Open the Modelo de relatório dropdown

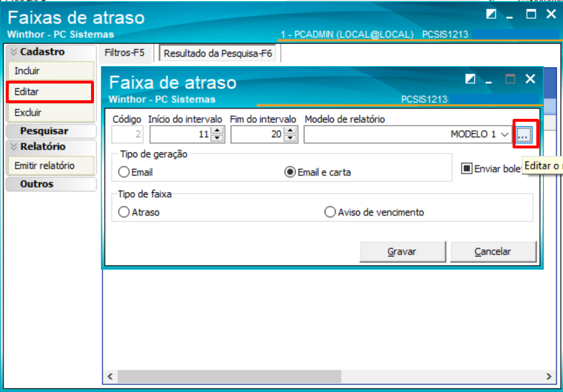[x=504, y=135]
